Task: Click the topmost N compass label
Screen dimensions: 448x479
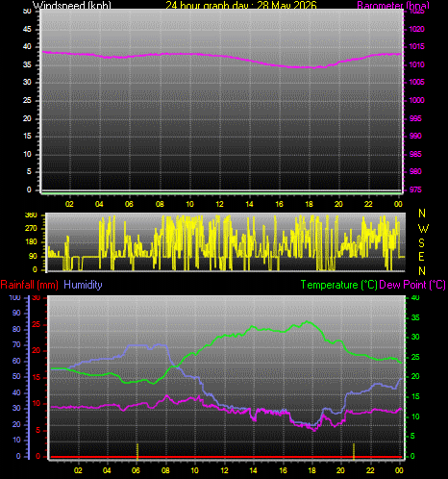Action: tap(422, 214)
